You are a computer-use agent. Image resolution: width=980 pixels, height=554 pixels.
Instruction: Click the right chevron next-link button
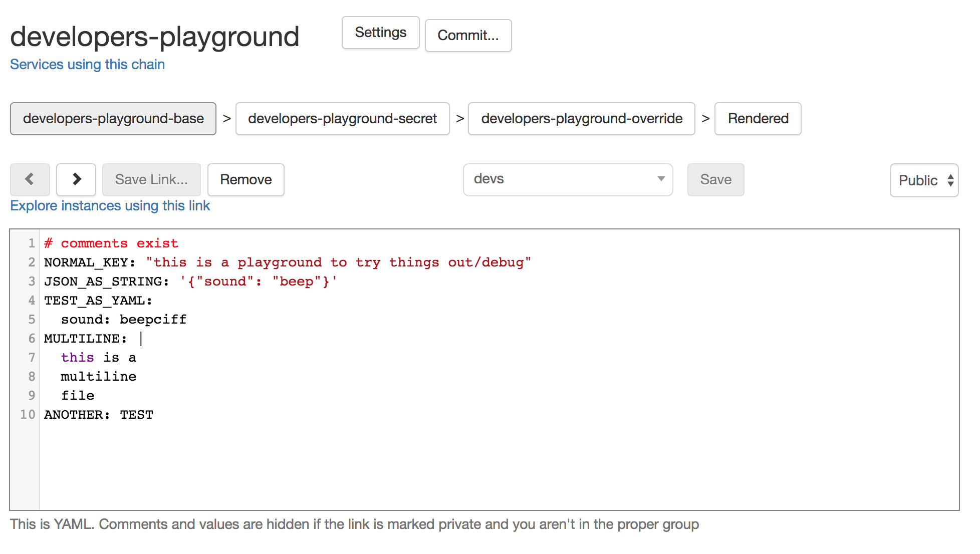[x=76, y=179]
